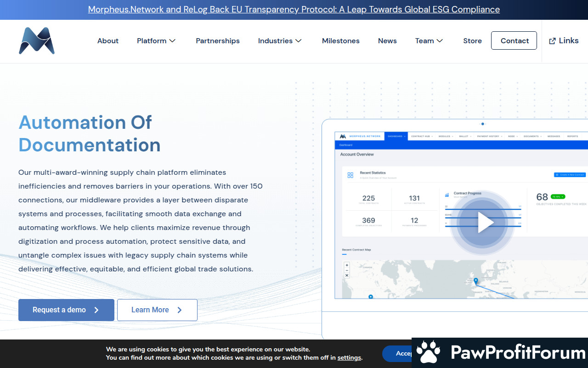588x368 pixels.
Task: Click the arrow icon on Request a demo
Action: (96, 310)
